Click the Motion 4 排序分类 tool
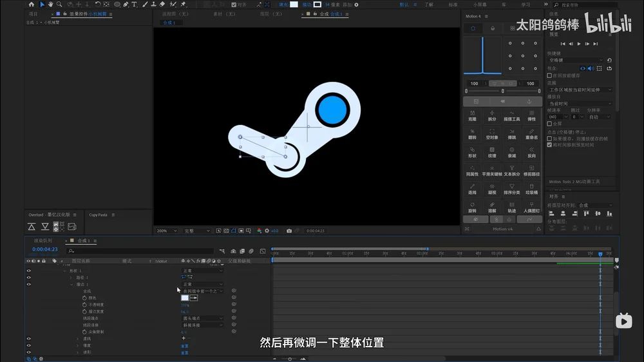This screenshot has height=362, width=644. 512,189
